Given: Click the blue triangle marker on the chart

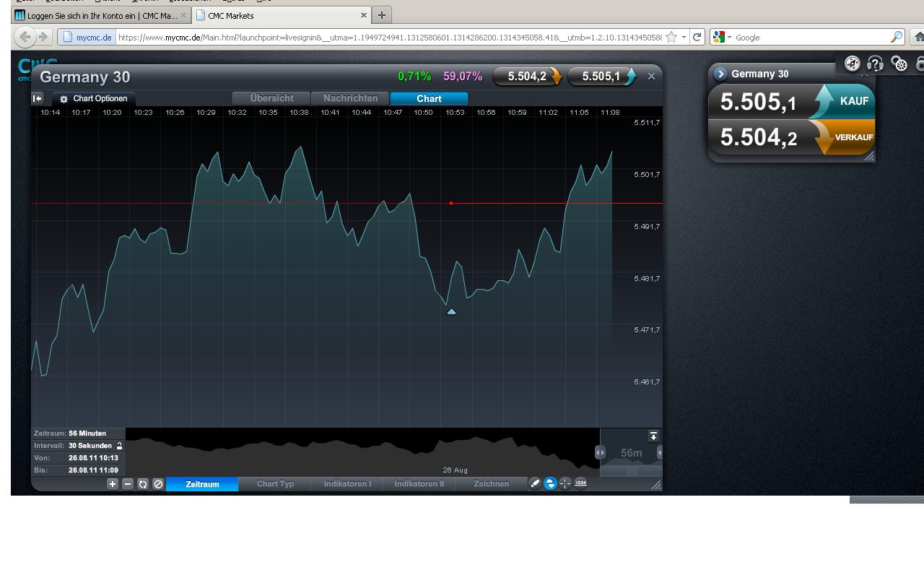Looking at the screenshot, I should [x=451, y=311].
